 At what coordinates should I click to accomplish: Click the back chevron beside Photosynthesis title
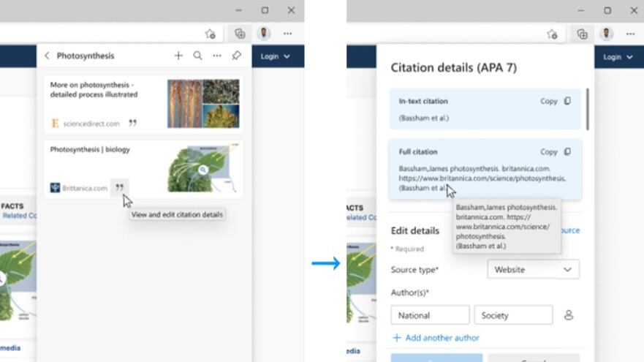coord(48,56)
